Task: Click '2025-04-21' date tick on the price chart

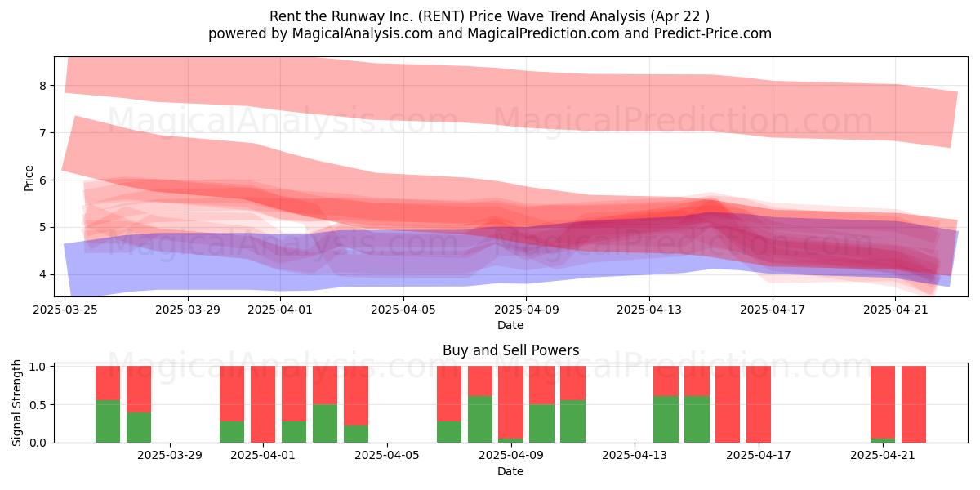Action: click(896, 310)
